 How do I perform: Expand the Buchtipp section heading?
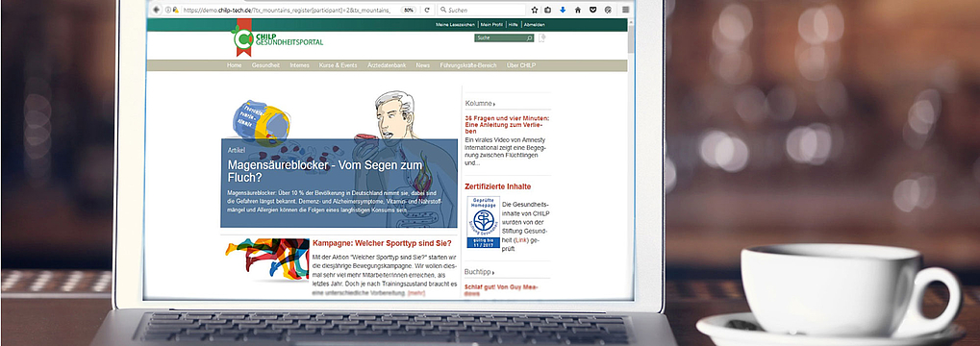click(480, 272)
